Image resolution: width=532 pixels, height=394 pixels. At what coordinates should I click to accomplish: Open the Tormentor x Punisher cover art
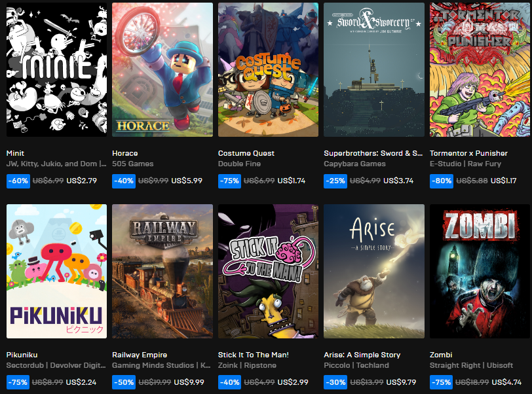(480, 70)
